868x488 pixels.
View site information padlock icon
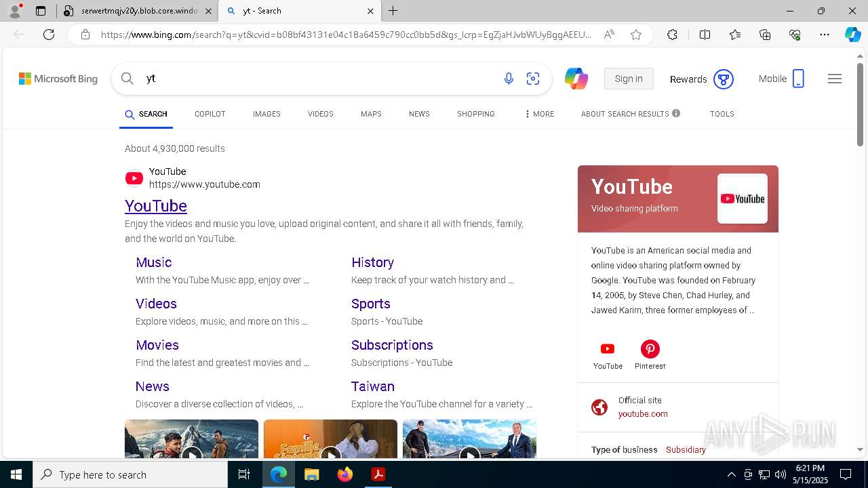[x=85, y=35]
